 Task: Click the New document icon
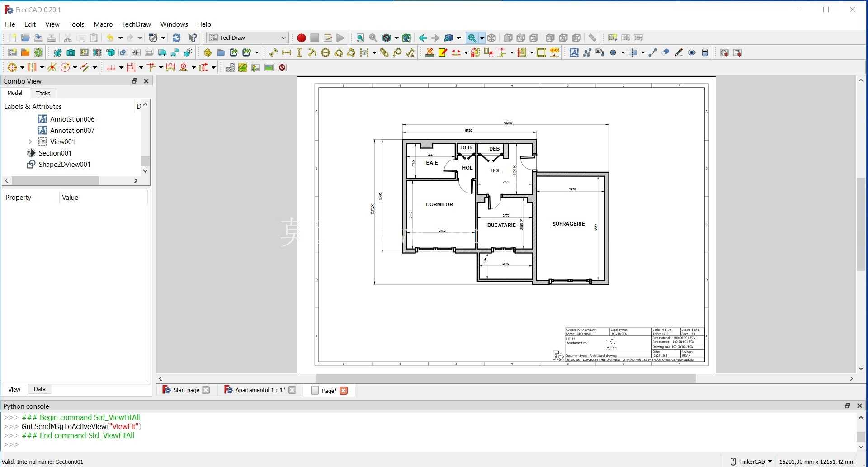point(12,38)
